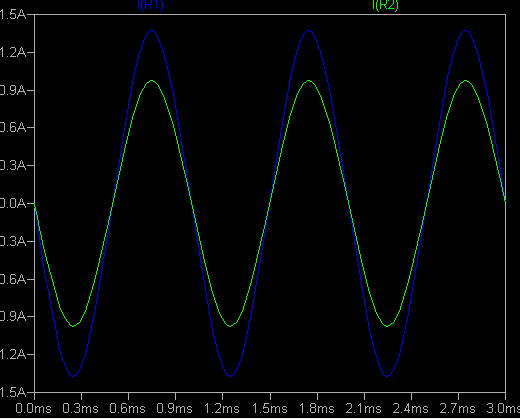The width and height of the screenshot is (520, 419).
Task: Click the 0.0ms time axis label
Action: pos(33,409)
